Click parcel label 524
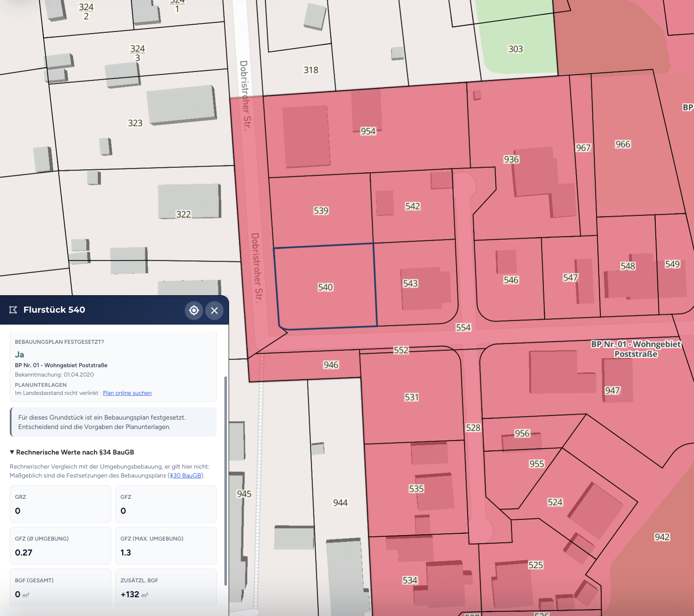 [555, 502]
